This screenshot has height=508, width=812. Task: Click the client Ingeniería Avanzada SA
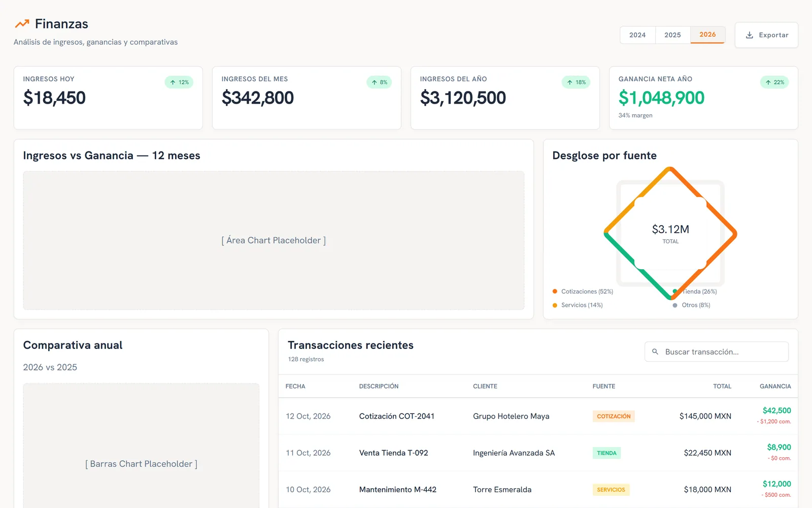[514, 453]
